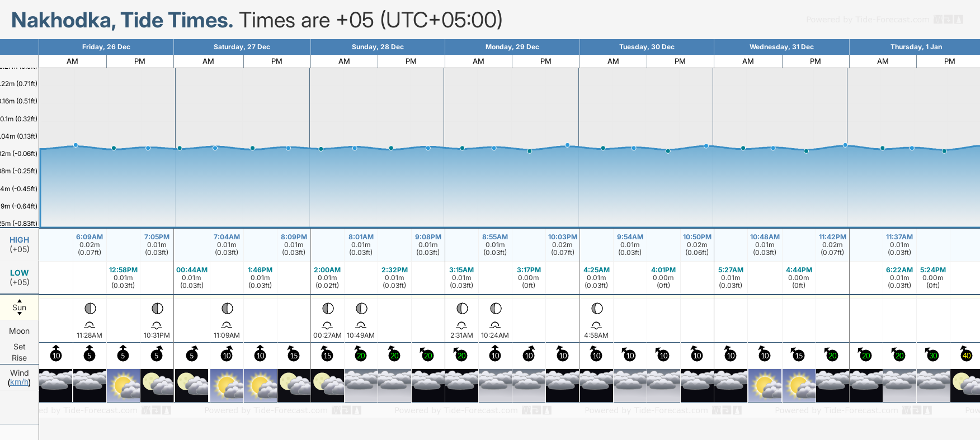Open the km/h wind unit link
This screenshot has height=440, width=980.
[x=19, y=382]
